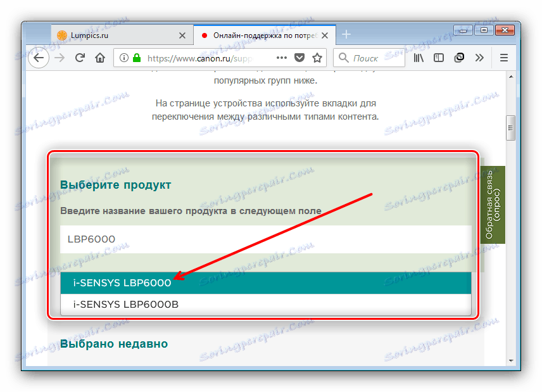Minimize the Firefox window
Screen dimensions: 542x392
tap(463, 30)
